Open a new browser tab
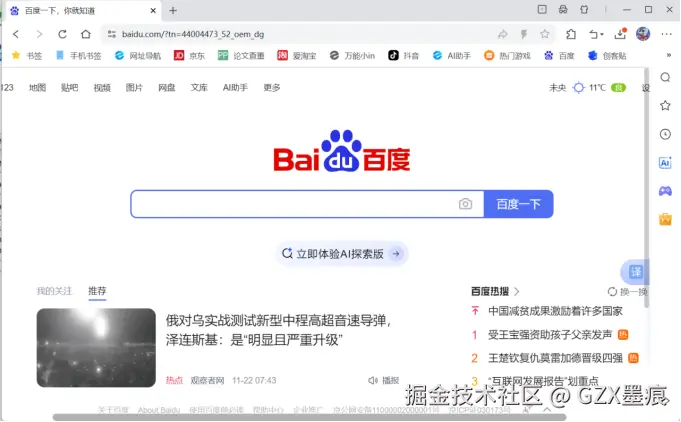The width and height of the screenshot is (681, 422). [173, 10]
